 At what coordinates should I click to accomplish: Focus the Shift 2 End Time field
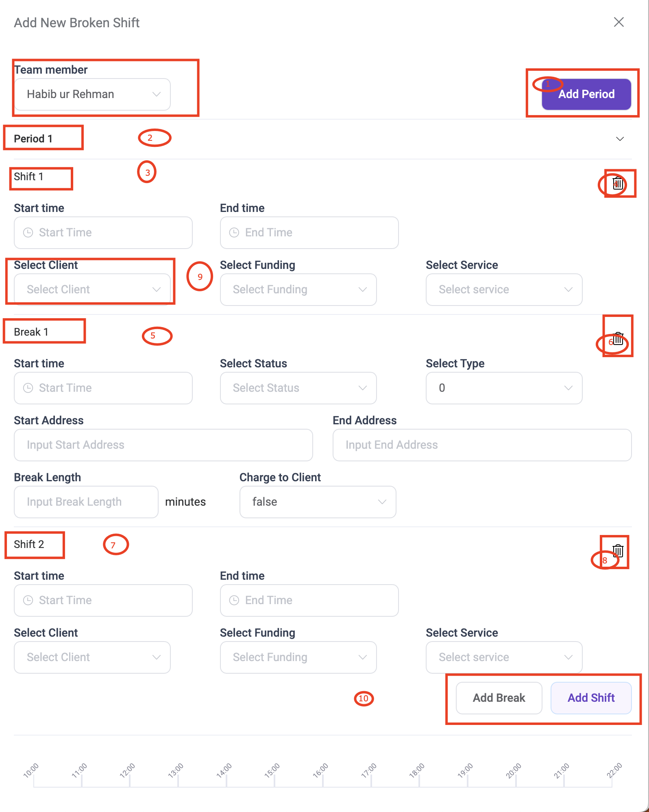point(309,600)
